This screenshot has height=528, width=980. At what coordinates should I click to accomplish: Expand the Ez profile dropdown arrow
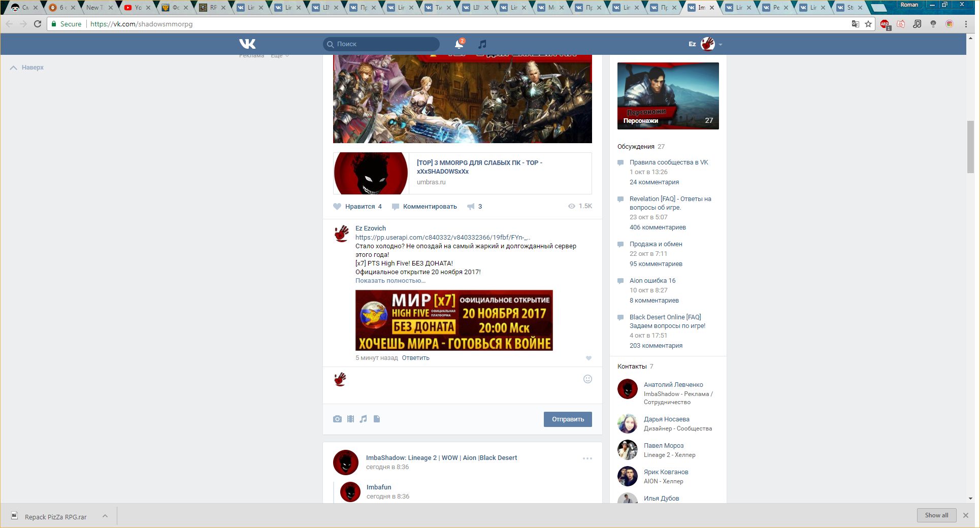pyautogui.click(x=720, y=45)
